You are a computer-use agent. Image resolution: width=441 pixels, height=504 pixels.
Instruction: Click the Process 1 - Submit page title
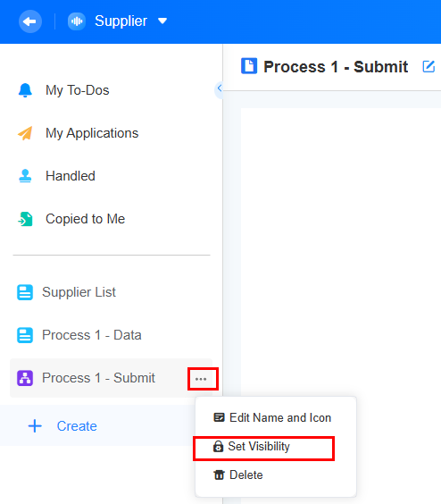[336, 67]
